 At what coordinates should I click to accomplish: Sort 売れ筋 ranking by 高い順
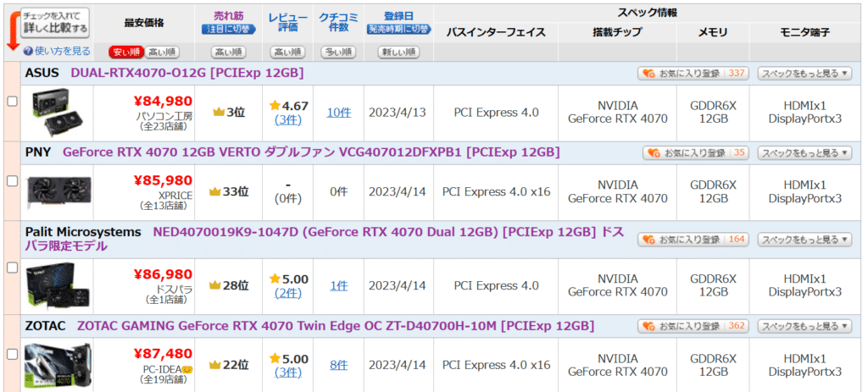point(228,52)
